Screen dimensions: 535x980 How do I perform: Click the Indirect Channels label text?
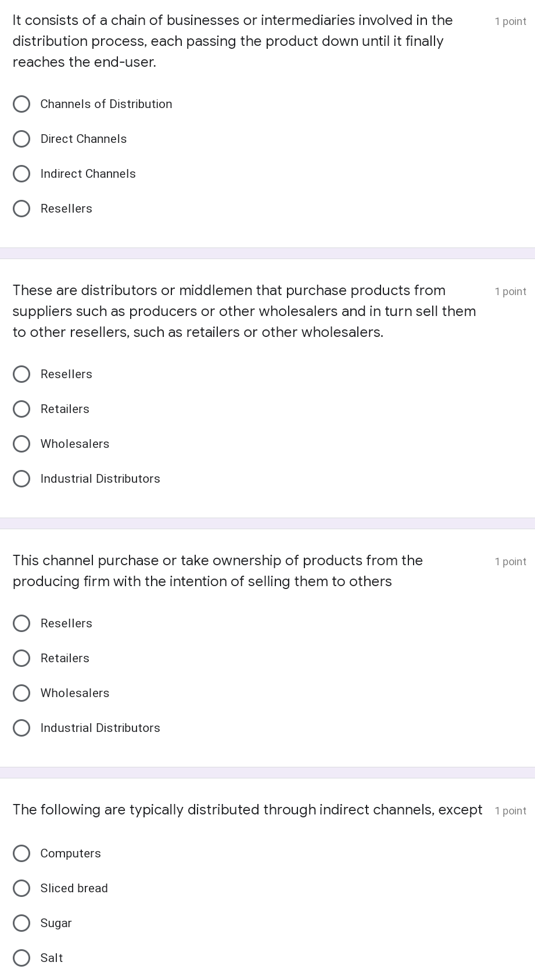(88, 174)
